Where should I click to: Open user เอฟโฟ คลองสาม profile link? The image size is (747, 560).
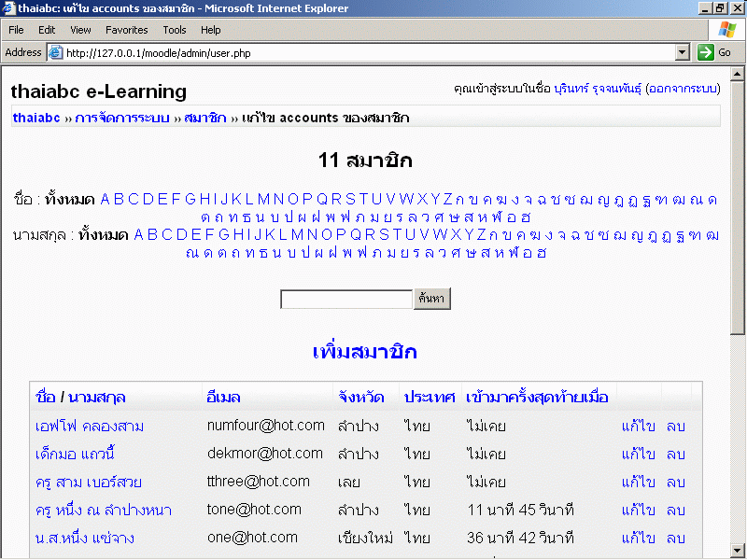tap(90, 427)
